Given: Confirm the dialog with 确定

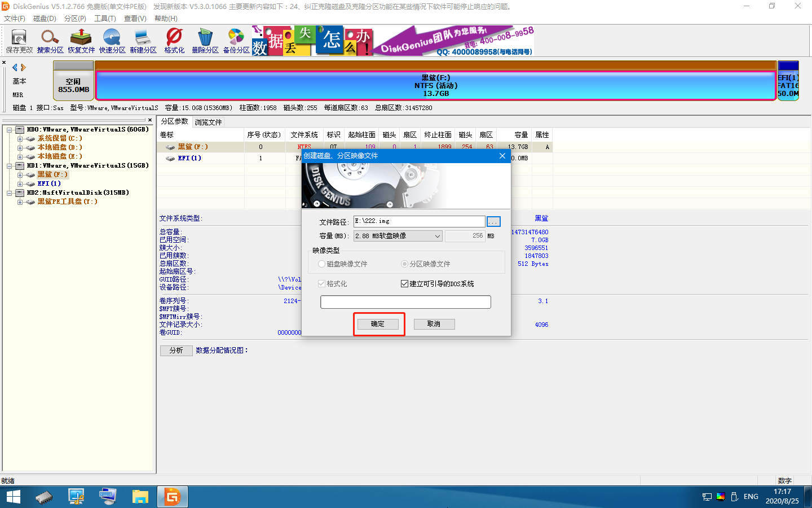Looking at the screenshot, I should click(378, 324).
